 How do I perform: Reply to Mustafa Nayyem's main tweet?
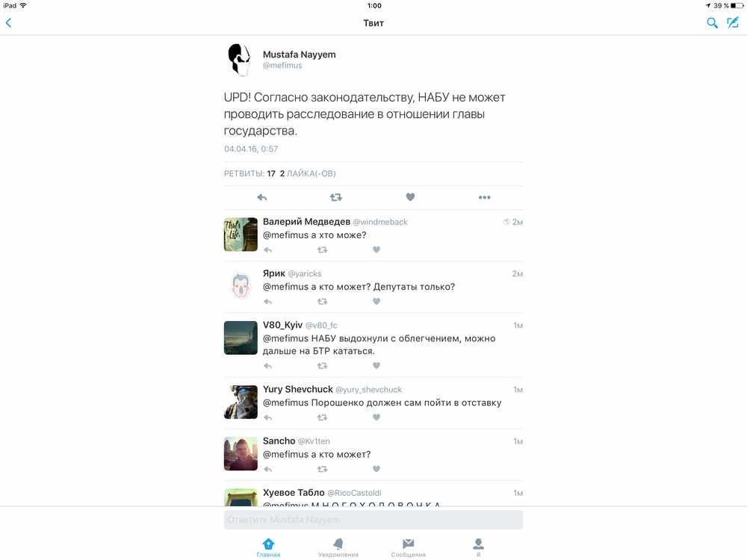(x=261, y=197)
